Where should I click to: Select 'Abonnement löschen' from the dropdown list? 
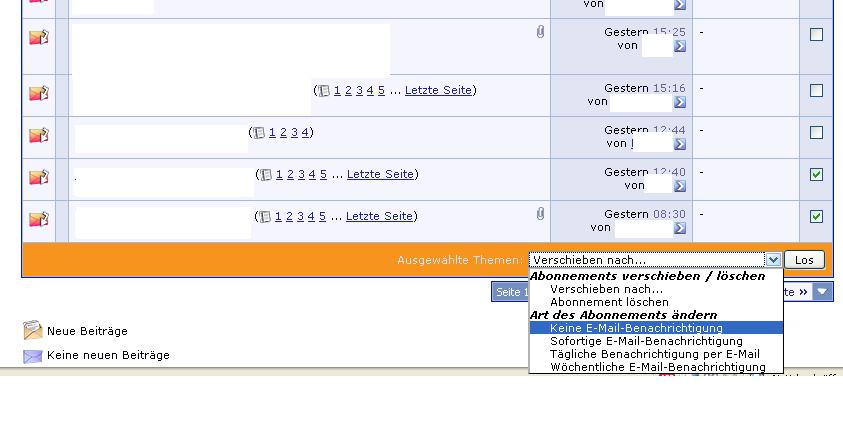point(609,302)
